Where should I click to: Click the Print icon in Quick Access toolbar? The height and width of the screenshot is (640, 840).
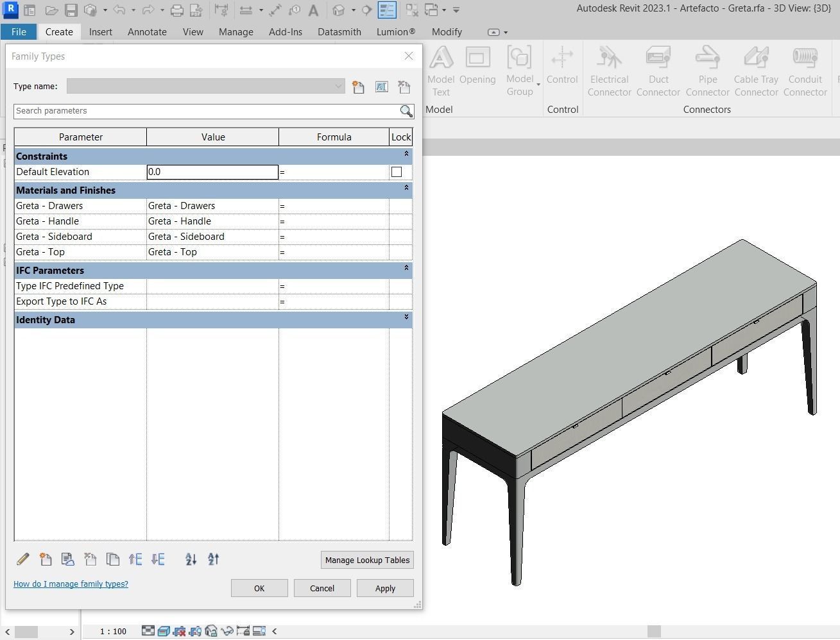[x=177, y=10]
